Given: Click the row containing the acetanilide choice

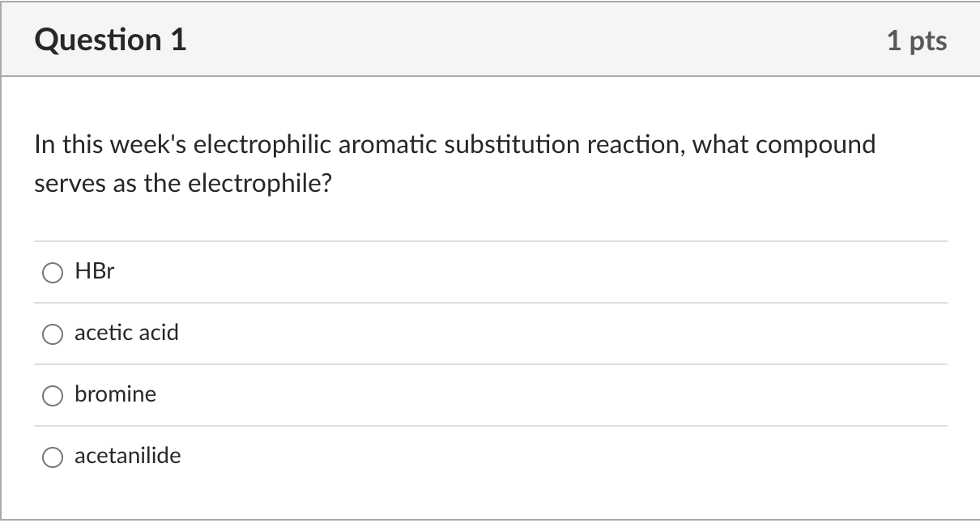Looking at the screenshot, I should [x=324, y=456].
